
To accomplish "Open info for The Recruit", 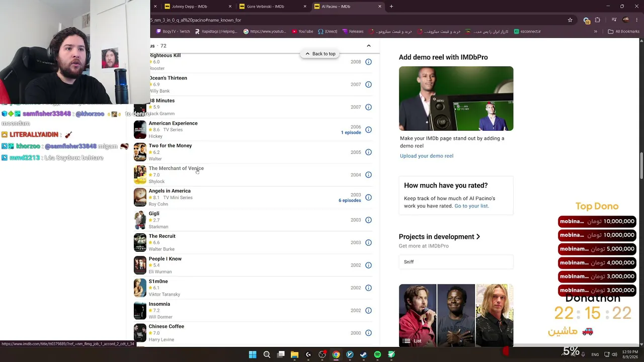I will [368, 243].
